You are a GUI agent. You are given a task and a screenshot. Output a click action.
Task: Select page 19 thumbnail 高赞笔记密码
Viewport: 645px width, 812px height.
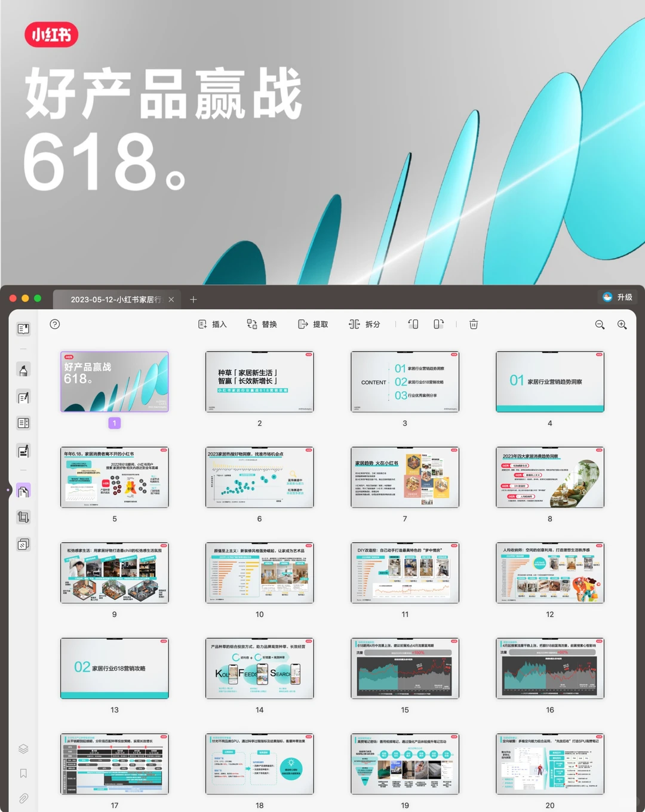click(x=405, y=764)
